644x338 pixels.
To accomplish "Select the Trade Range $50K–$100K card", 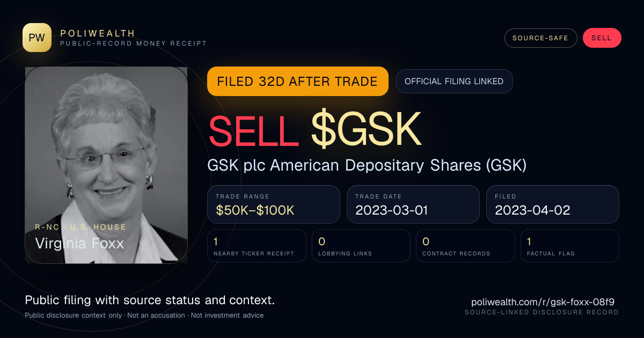I will 274,204.
